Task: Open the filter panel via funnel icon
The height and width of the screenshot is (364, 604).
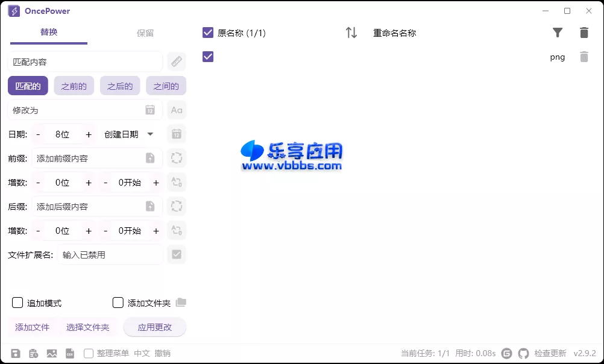Action: [558, 33]
